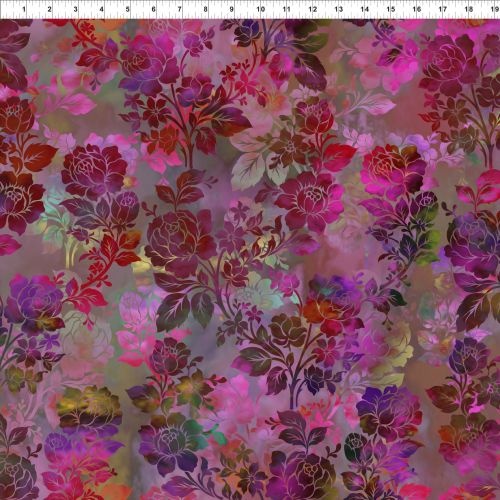Click the ruler number "13"
Viewport: 500px width, 500px height.
click(x=339, y=9)
